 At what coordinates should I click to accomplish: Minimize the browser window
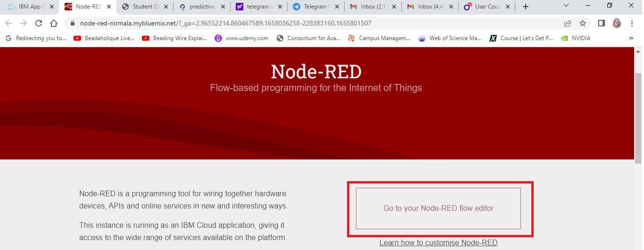pyautogui.click(x=588, y=6)
